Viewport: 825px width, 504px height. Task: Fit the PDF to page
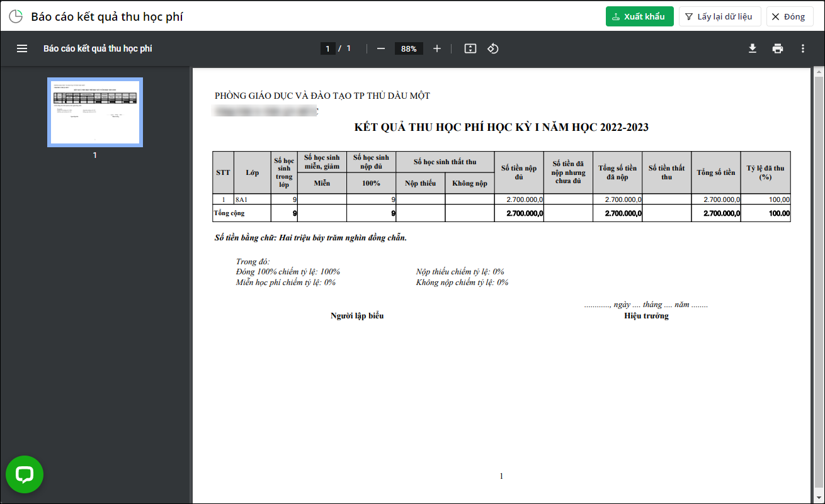tap(470, 48)
